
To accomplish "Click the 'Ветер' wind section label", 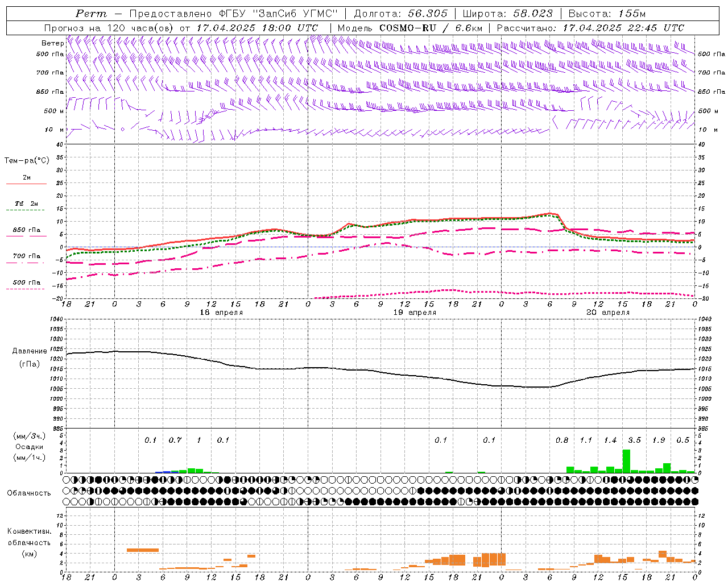I will (x=52, y=43).
